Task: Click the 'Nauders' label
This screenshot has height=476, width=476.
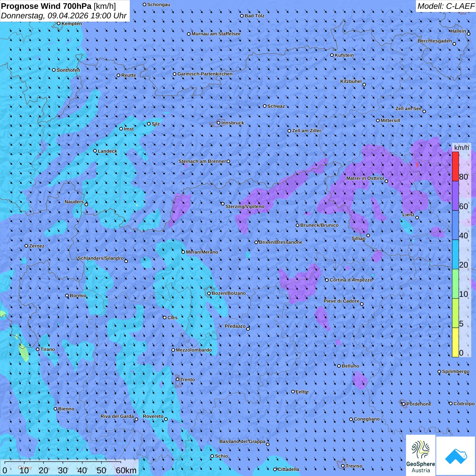Action: (x=74, y=202)
